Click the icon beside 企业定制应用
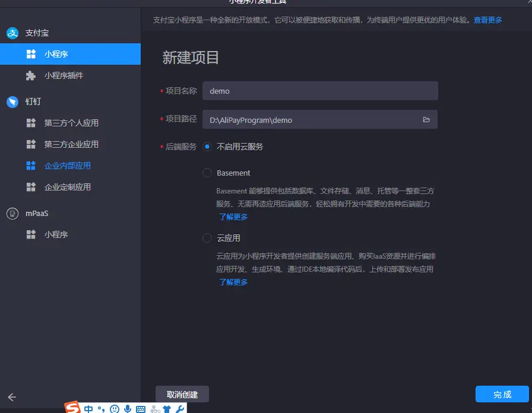 click(31, 187)
